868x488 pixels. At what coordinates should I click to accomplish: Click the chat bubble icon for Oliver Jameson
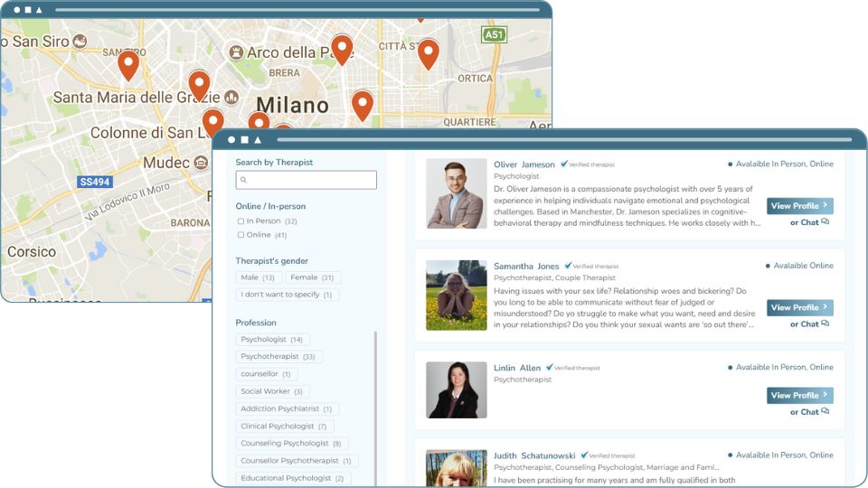(825, 222)
